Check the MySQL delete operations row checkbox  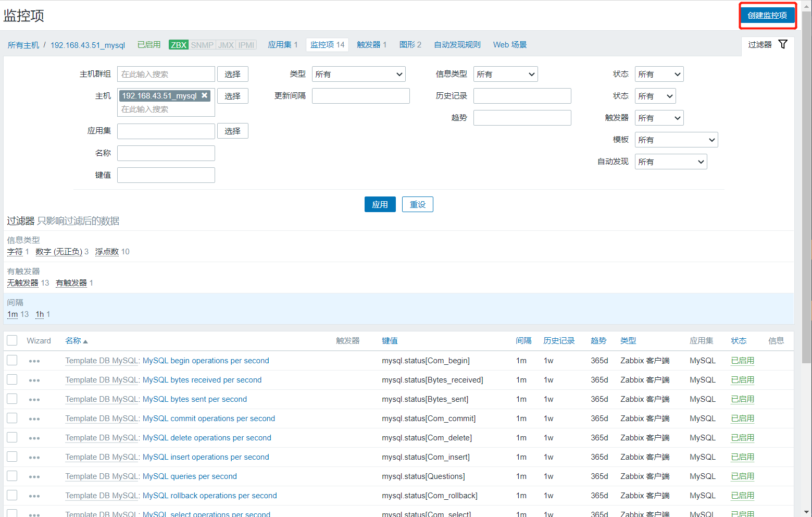click(12, 437)
